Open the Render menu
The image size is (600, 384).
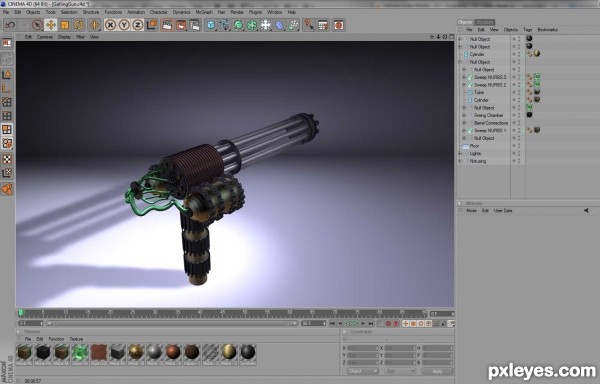click(237, 12)
